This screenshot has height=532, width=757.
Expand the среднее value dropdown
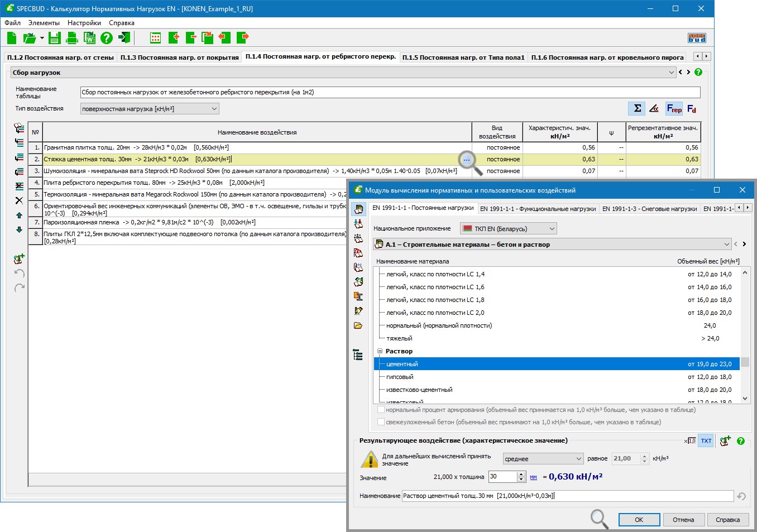(x=578, y=459)
